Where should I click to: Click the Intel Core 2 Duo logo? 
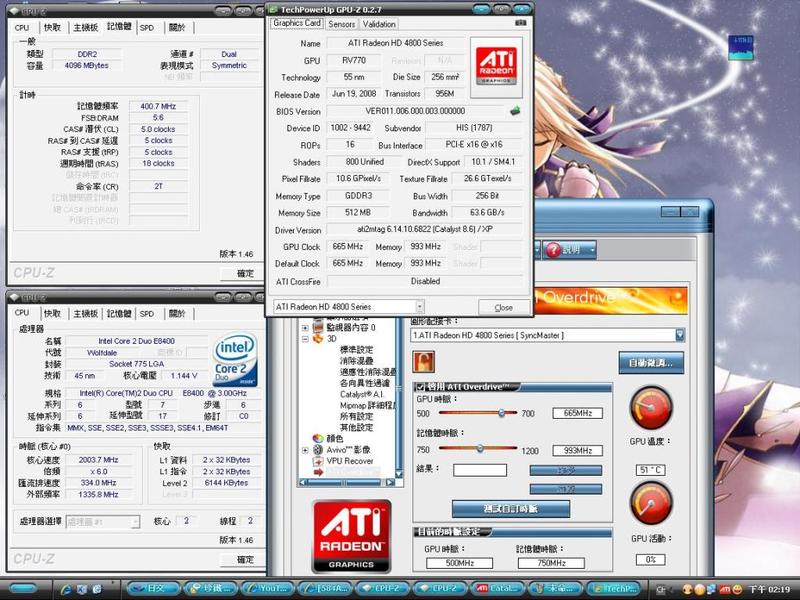coord(235,360)
